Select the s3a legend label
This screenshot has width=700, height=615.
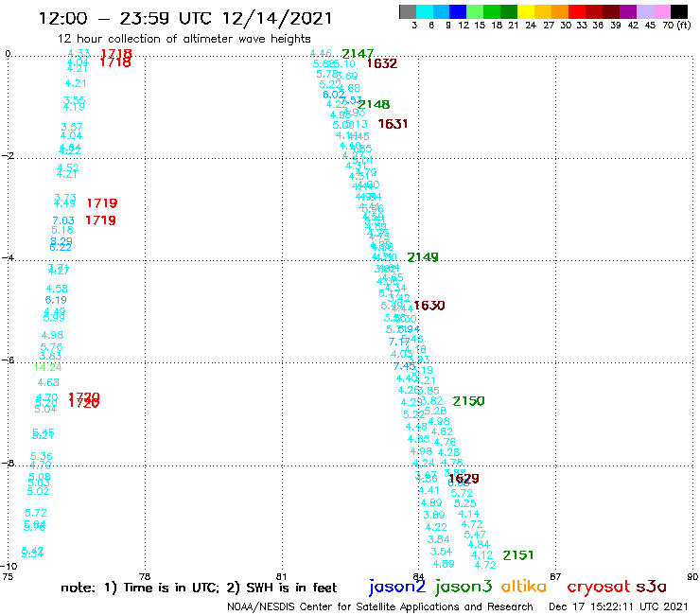pos(652,587)
